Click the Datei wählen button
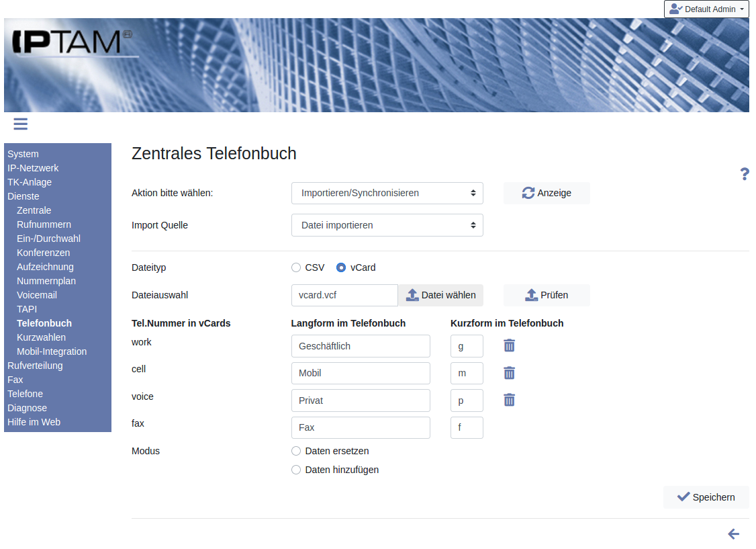The image size is (756, 549). 440,295
